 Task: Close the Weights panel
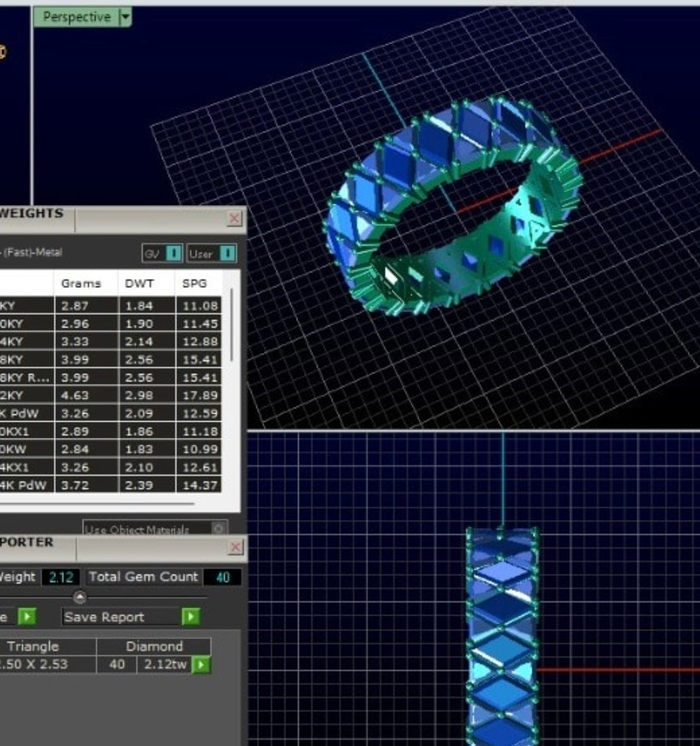pos(234,219)
